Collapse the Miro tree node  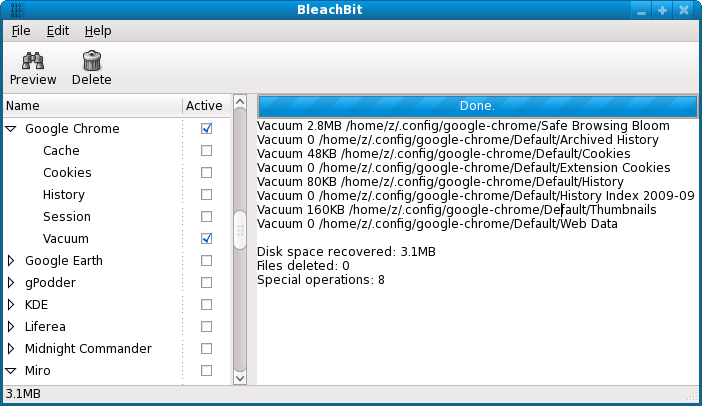click(x=11, y=371)
